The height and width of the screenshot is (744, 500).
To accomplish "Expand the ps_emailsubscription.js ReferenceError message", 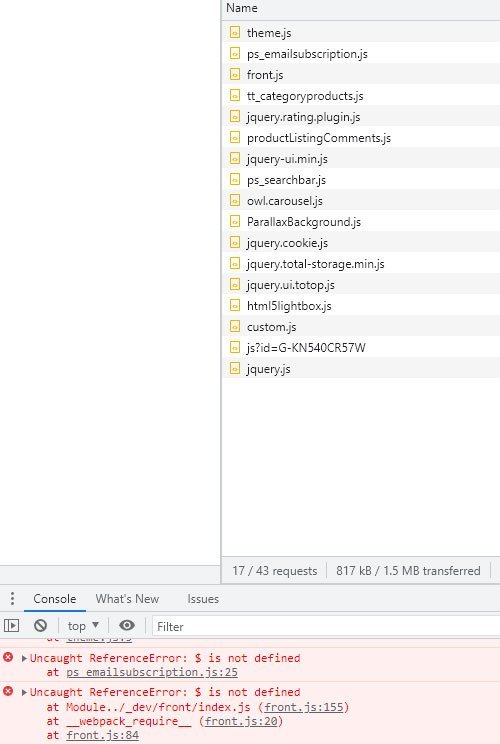I will (x=24, y=658).
